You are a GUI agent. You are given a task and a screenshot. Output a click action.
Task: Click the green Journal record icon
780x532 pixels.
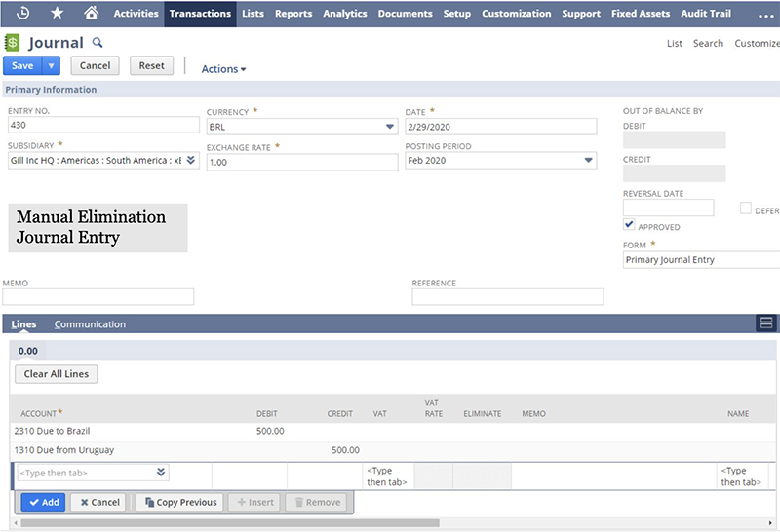[13, 43]
